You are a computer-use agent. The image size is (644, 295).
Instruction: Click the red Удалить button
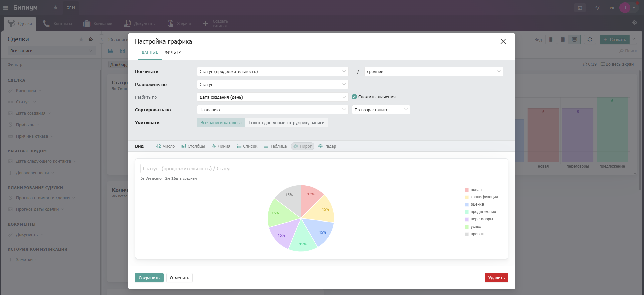pyautogui.click(x=496, y=278)
